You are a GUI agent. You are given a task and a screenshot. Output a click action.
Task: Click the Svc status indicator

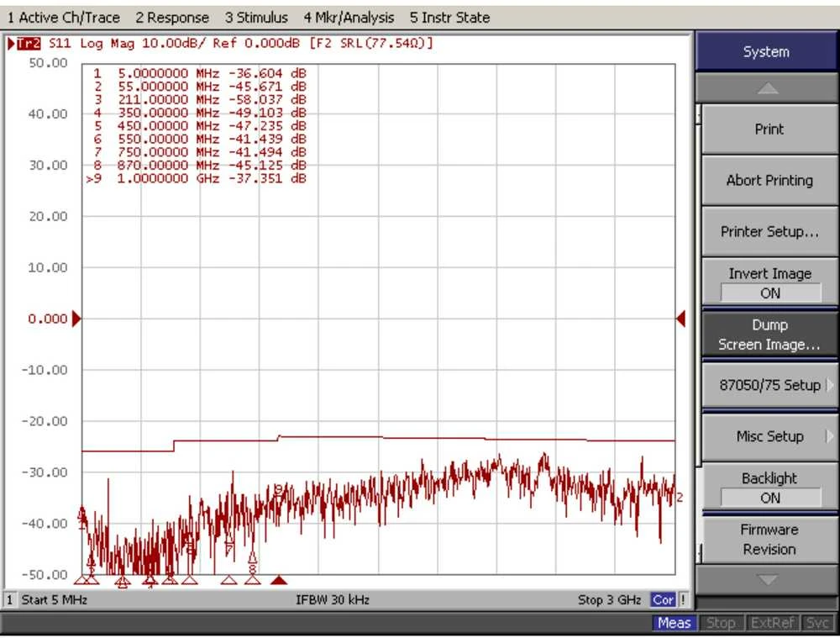(817, 623)
